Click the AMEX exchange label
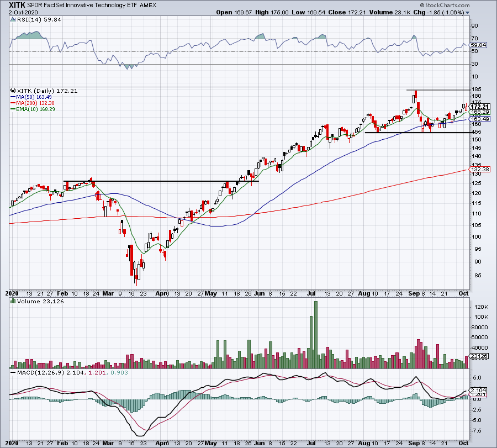Screen dimensions: 497x448 tap(147, 6)
